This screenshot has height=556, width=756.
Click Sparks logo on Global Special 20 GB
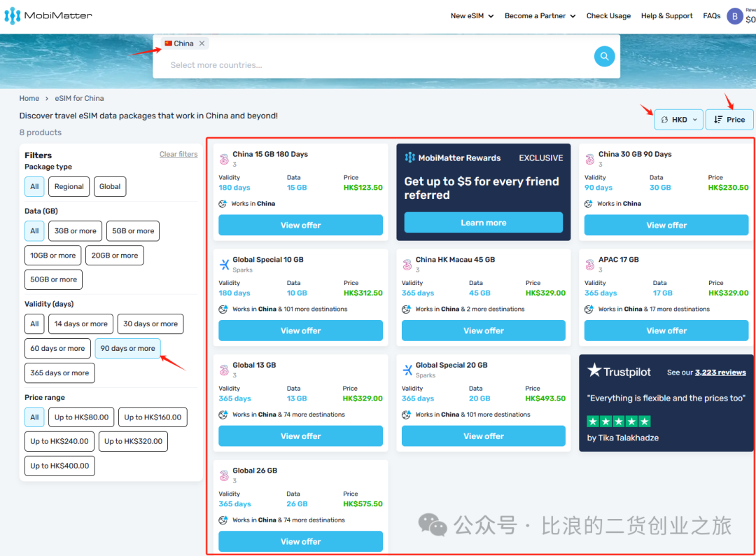(407, 370)
